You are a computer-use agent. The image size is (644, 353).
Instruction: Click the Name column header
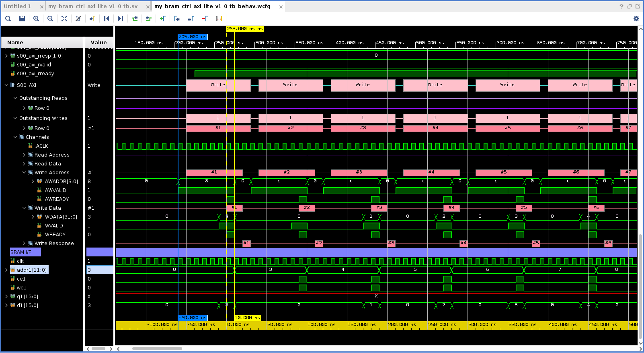click(x=42, y=42)
